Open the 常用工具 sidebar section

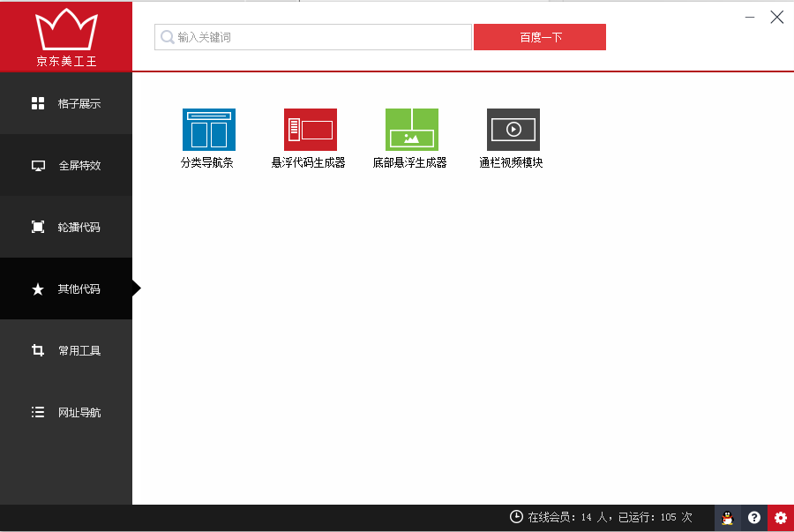(66, 350)
